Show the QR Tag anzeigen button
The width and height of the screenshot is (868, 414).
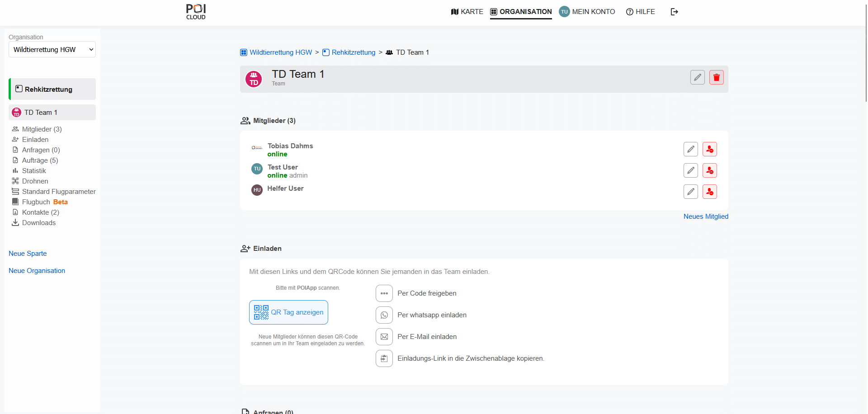[288, 312]
